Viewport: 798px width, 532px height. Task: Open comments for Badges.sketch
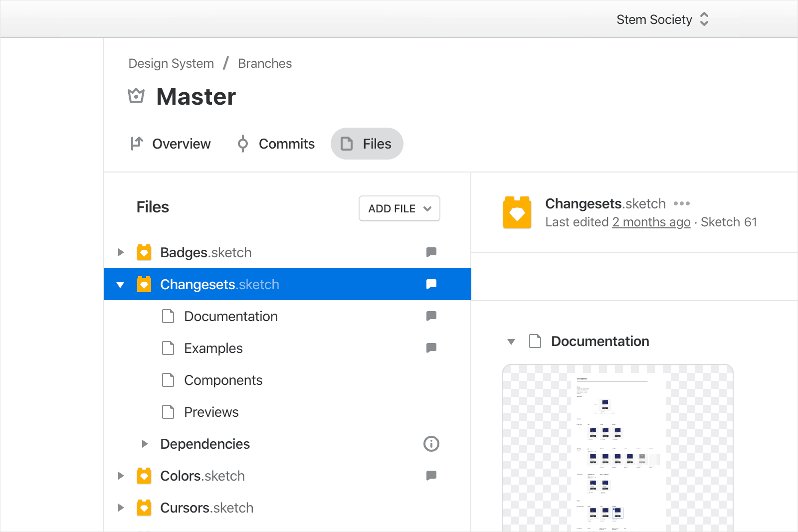[x=431, y=252]
